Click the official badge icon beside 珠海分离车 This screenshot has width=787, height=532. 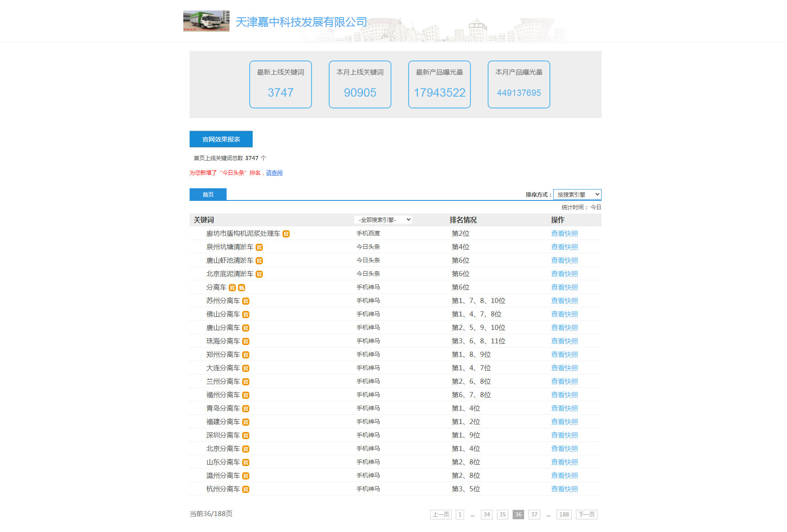246,342
